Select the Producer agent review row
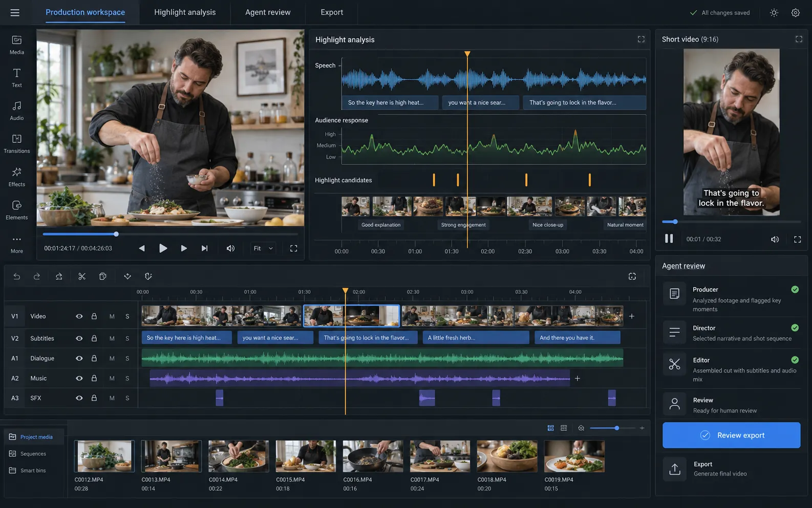The height and width of the screenshot is (508, 812). (x=731, y=299)
